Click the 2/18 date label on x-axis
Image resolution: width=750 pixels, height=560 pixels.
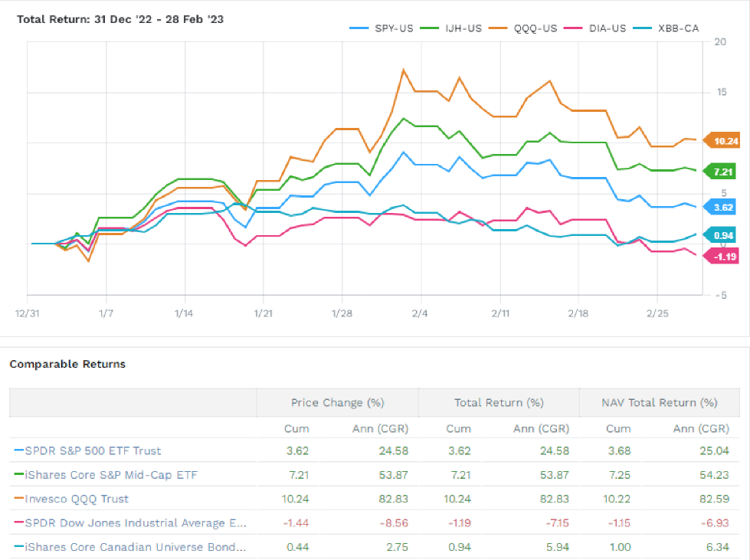click(578, 313)
